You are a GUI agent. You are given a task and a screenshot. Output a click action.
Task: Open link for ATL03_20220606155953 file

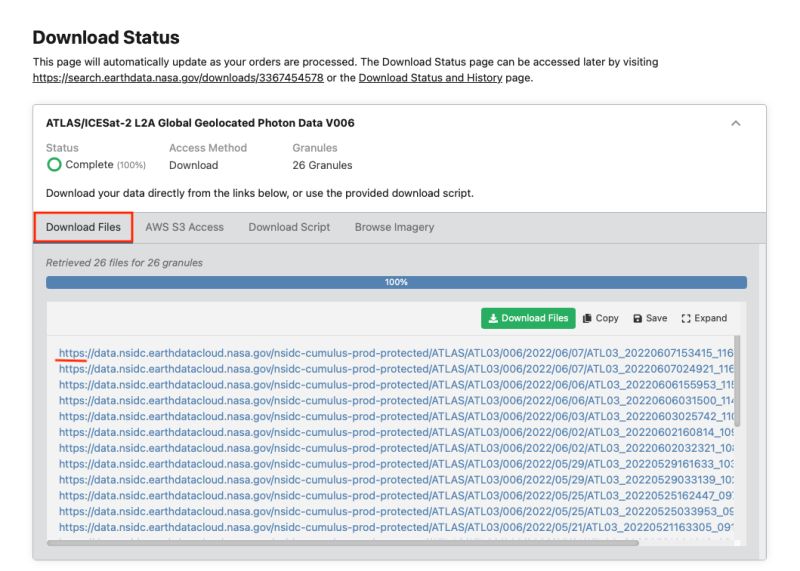point(396,385)
